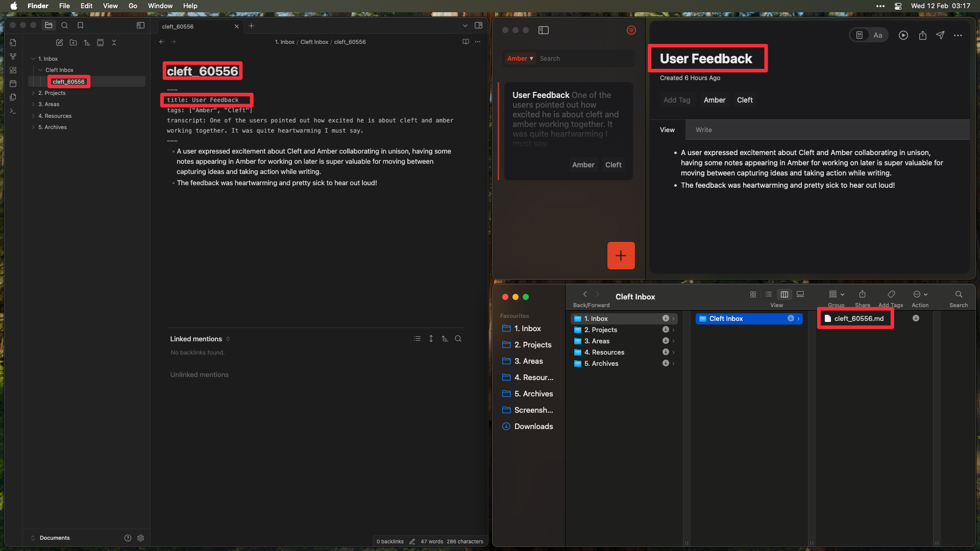
Task: Open the Action menu in Finder
Action: point(920,295)
